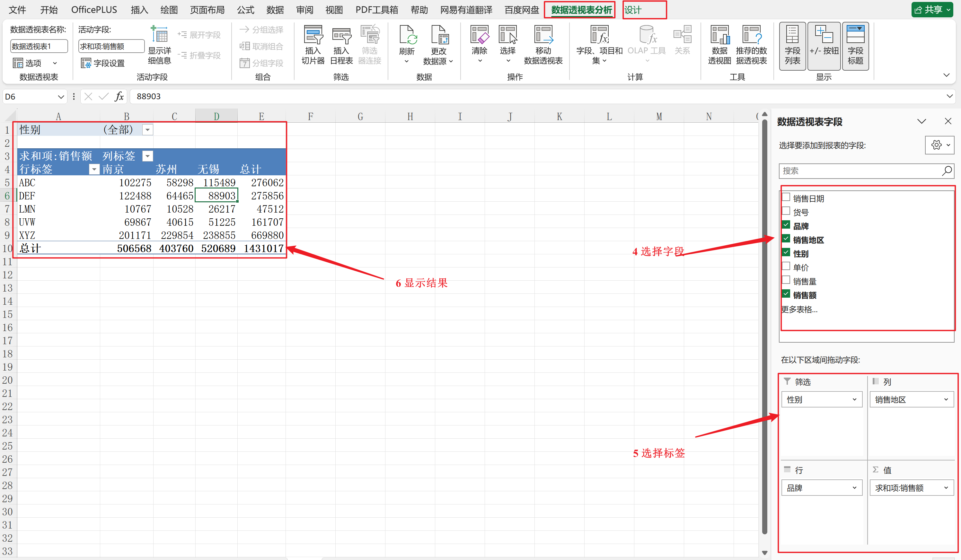The width and height of the screenshot is (961, 560).
Task: Check the 销售日期 field checkbox
Action: [786, 197]
